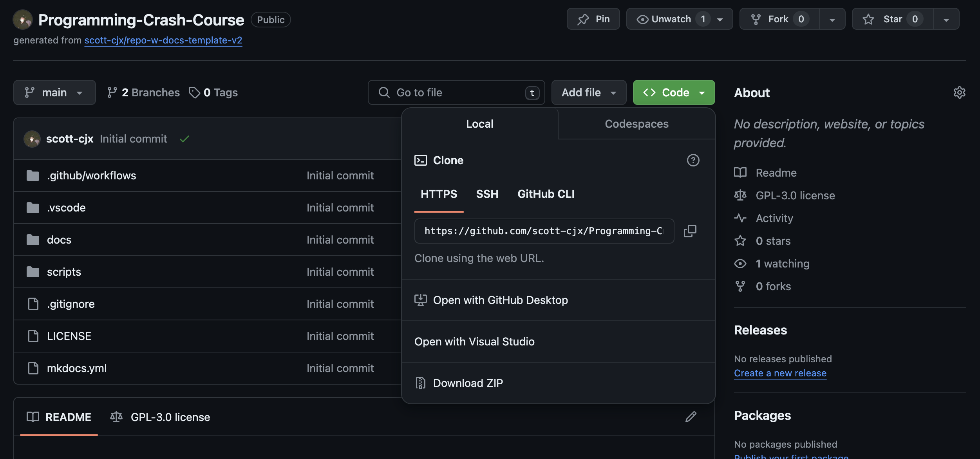Open the clone help tooltip
The height and width of the screenshot is (459, 980).
pos(693,160)
